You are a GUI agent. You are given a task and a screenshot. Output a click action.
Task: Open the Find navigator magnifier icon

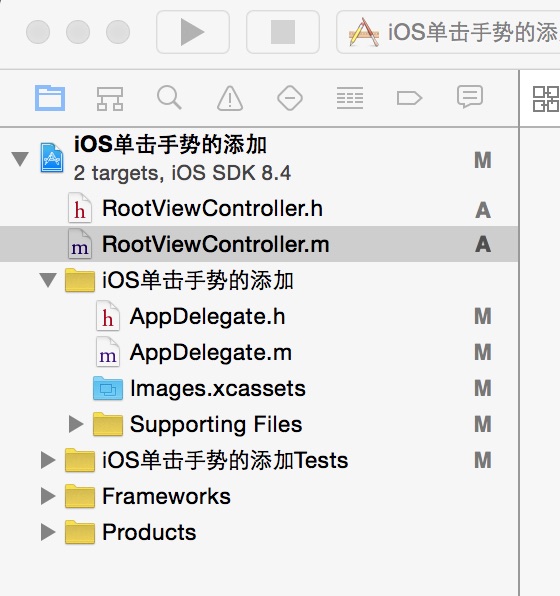point(169,98)
